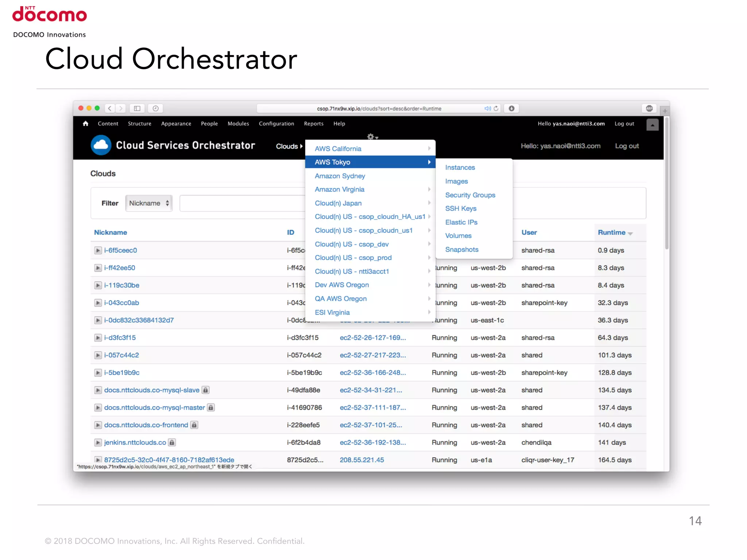The height and width of the screenshot is (560, 747).
Task: Go back with browser back arrow
Action: (110, 108)
